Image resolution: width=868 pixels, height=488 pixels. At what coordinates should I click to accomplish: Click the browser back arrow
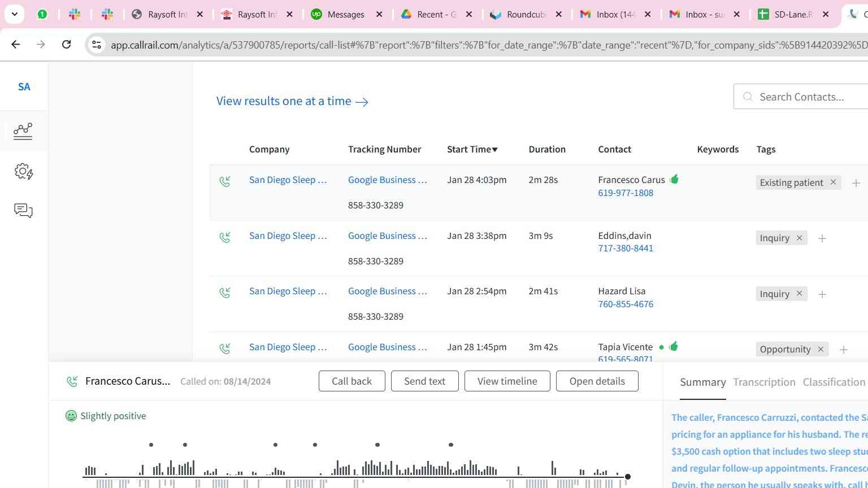click(x=16, y=44)
